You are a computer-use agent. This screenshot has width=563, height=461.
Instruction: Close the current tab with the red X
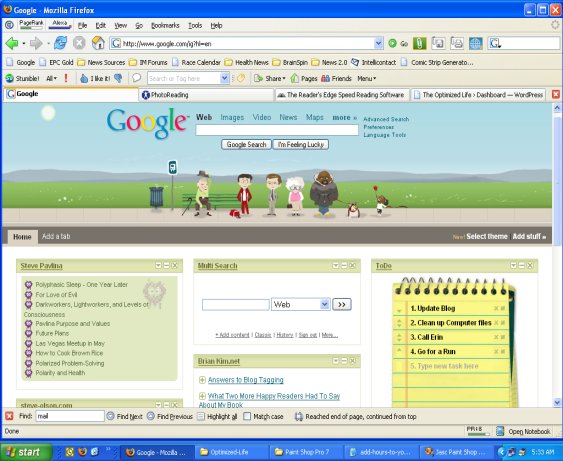point(556,94)
